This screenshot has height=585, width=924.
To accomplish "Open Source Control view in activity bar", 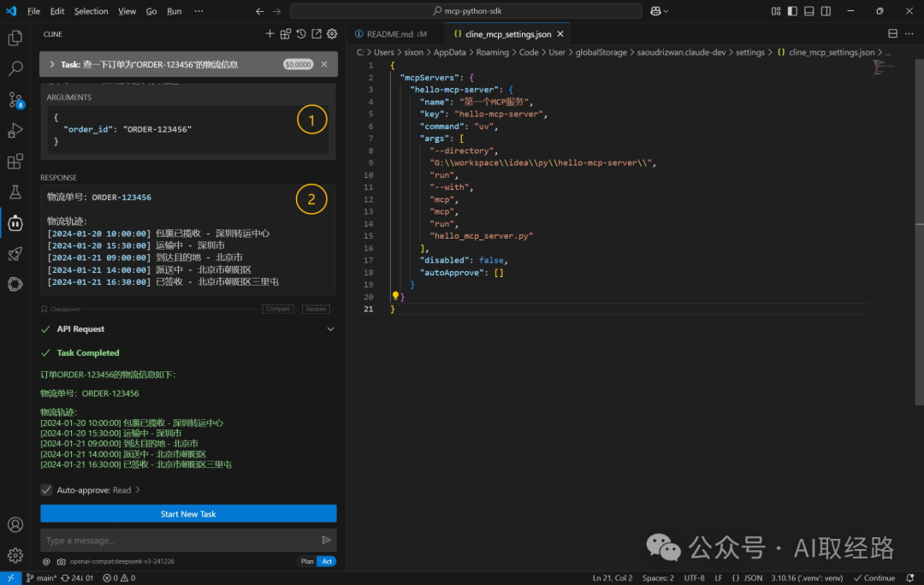I will pos(15,99).
